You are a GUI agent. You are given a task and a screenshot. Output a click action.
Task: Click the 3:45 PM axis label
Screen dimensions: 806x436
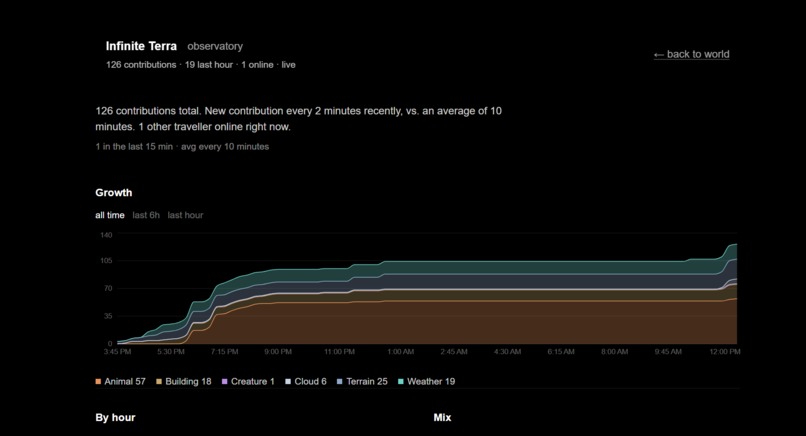117,352
